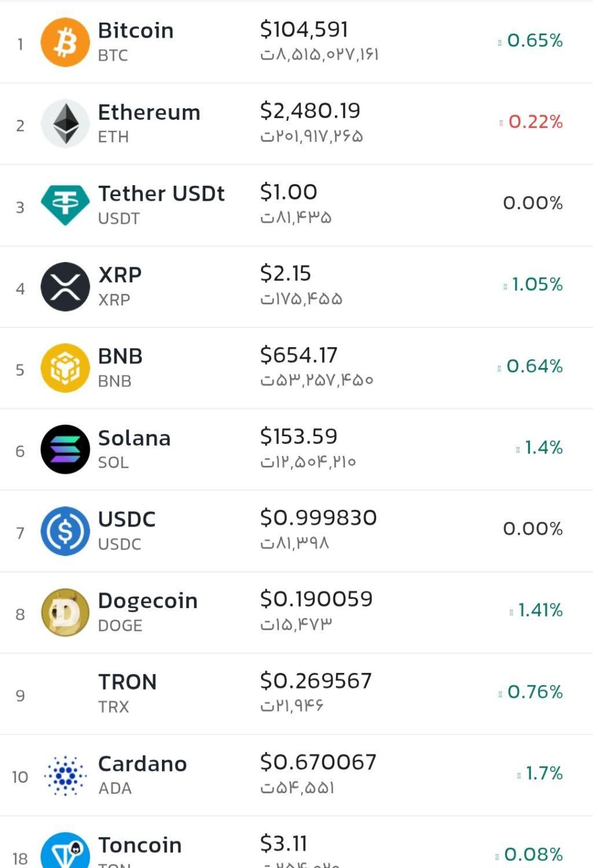Tap the black XRP logo icon
Viewport: 593px width, 868px height.
[65, 286]
